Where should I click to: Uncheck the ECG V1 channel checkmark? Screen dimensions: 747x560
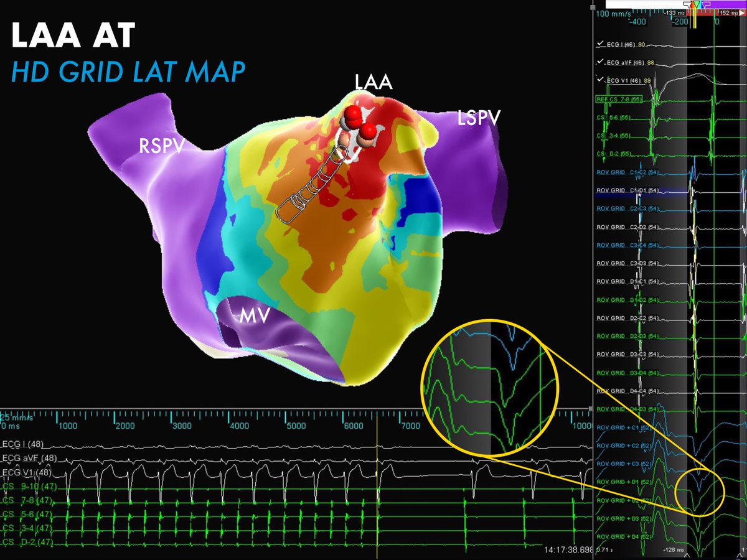(601, 80)
